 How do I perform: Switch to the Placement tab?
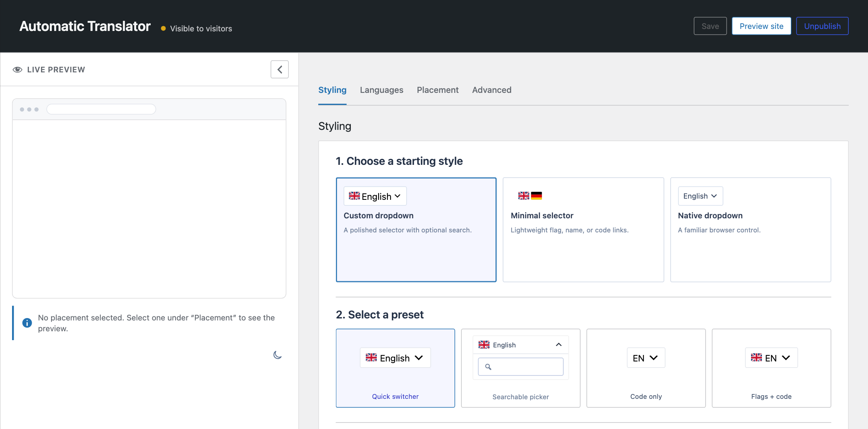[x=438, y=90]
